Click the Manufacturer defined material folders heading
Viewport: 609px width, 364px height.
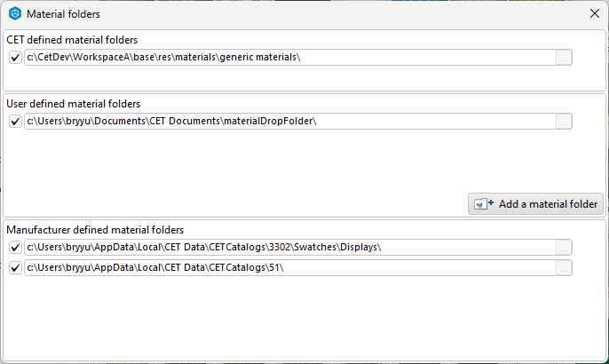tap(95, 230)
